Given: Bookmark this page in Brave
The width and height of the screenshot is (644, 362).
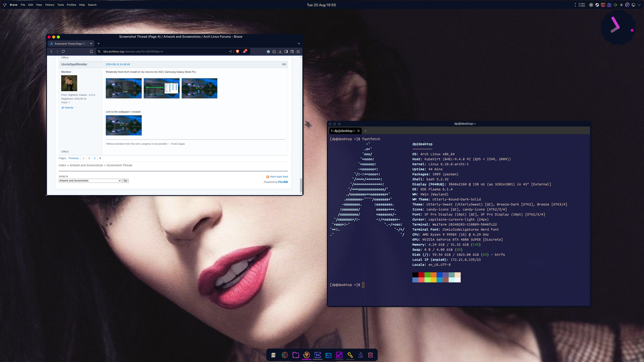Looking at the screenshot, I should click(91, 51).
